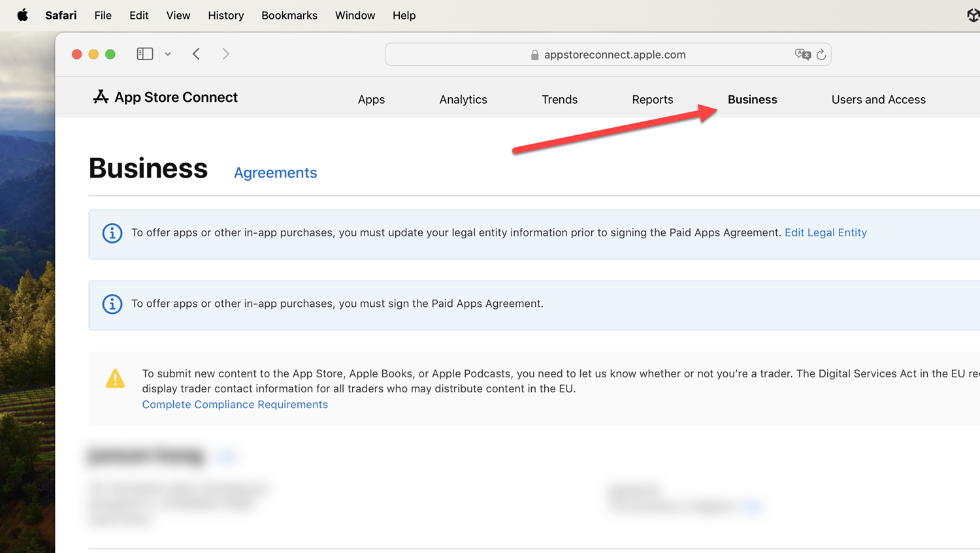Click info icon in legal entity notice
Image resolution: width=980 pixels, height=553 pixels.
coord(112,233)
